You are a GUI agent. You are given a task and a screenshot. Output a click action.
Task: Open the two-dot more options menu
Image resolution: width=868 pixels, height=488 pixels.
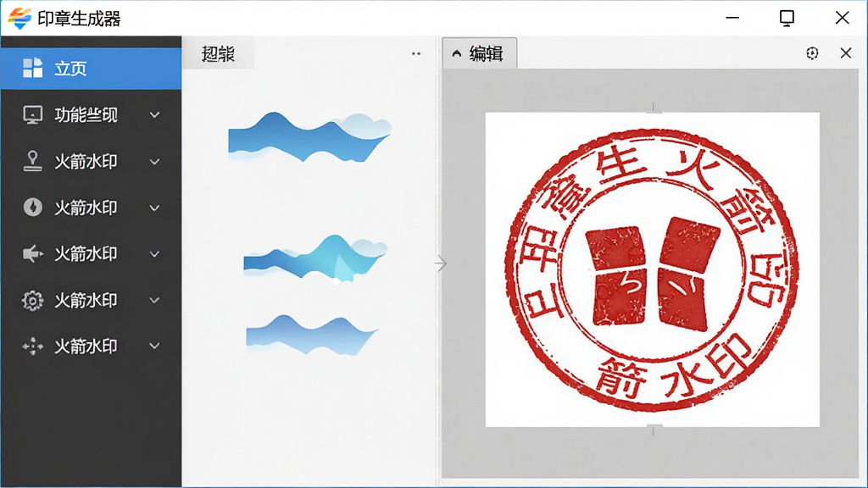coord(416,53)
